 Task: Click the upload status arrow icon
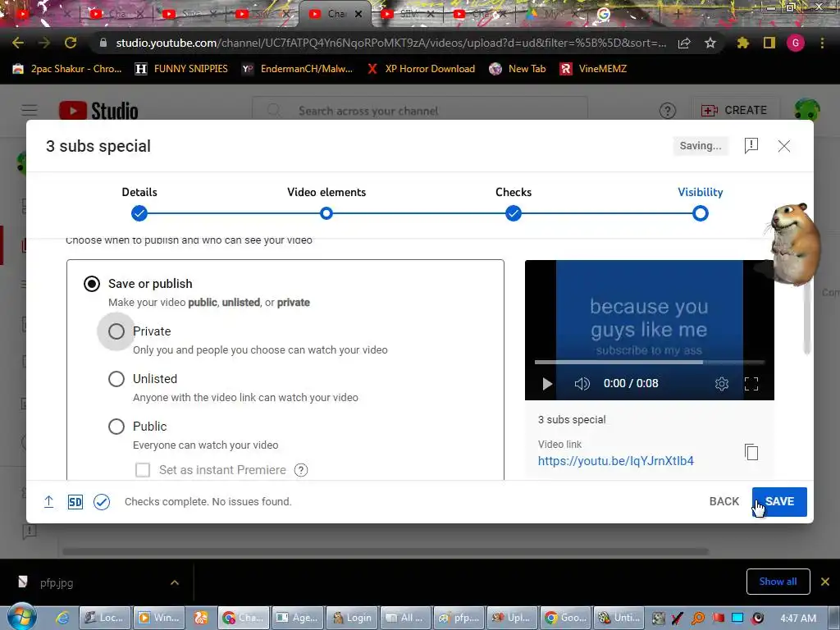48,501
